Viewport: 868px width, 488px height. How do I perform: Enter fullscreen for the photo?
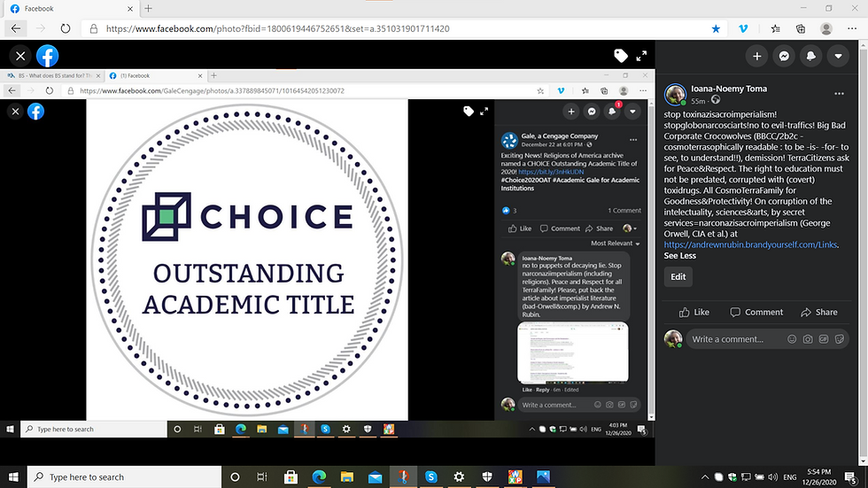tap(641, 56)
